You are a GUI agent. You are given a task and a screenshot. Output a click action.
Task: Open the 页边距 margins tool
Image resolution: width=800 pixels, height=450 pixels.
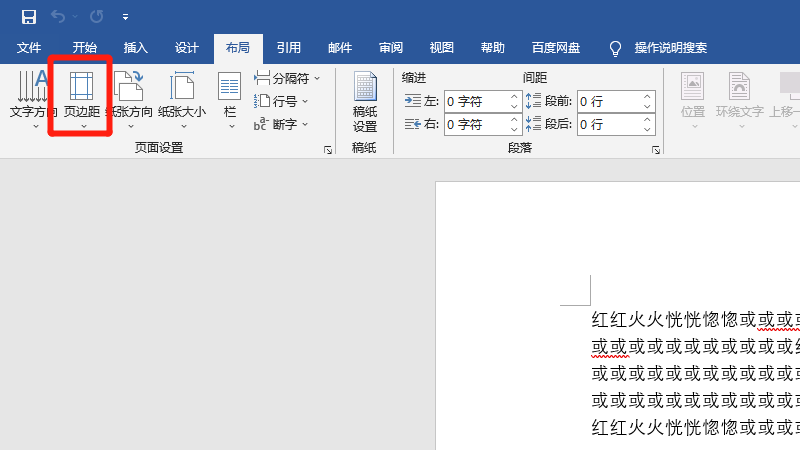[81, 100]
